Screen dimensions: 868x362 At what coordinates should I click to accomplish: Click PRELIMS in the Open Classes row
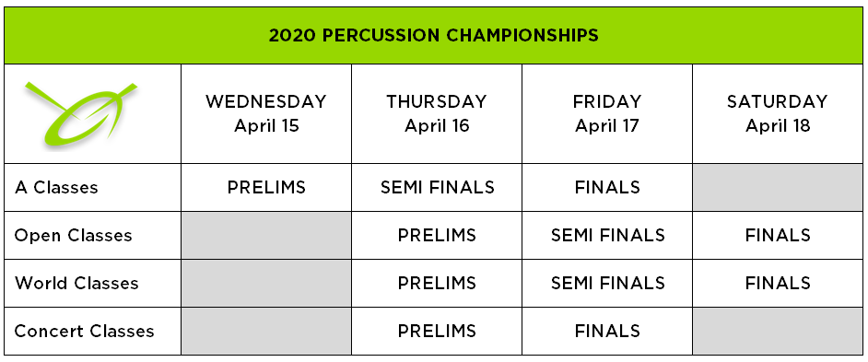[437, 235]
